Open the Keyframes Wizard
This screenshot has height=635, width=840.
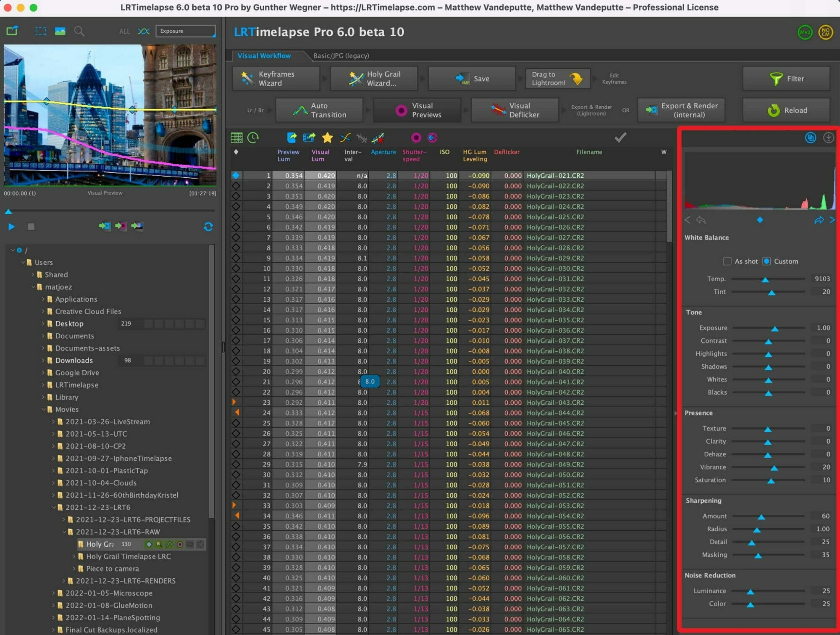276,79
